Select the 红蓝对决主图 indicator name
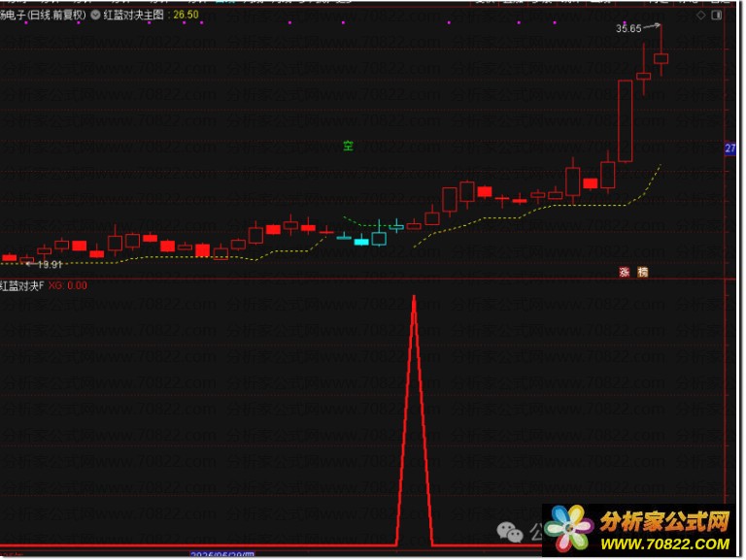The width and height of the screenshot is (746, 560). click(x=133, y=15)
